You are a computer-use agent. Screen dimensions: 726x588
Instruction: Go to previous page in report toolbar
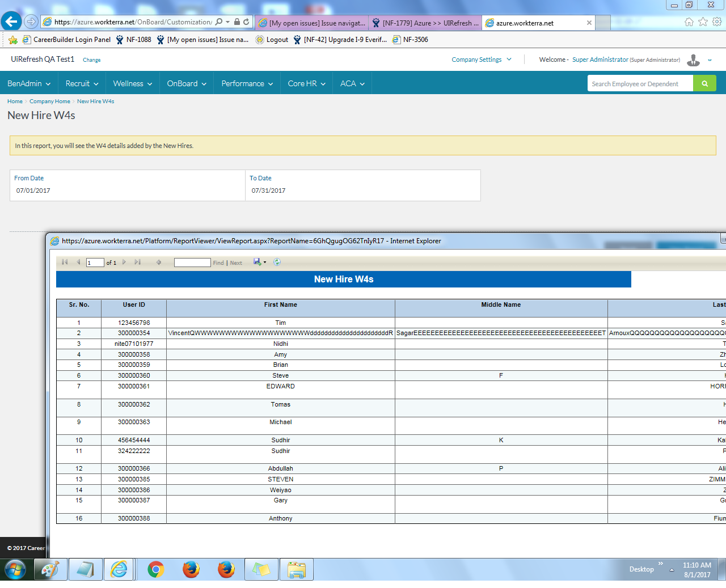[x=78, y=262]
